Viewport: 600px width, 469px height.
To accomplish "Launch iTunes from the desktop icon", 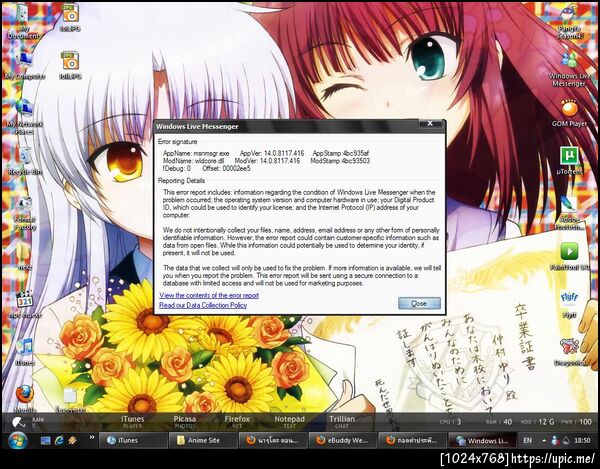I will 25,351.
